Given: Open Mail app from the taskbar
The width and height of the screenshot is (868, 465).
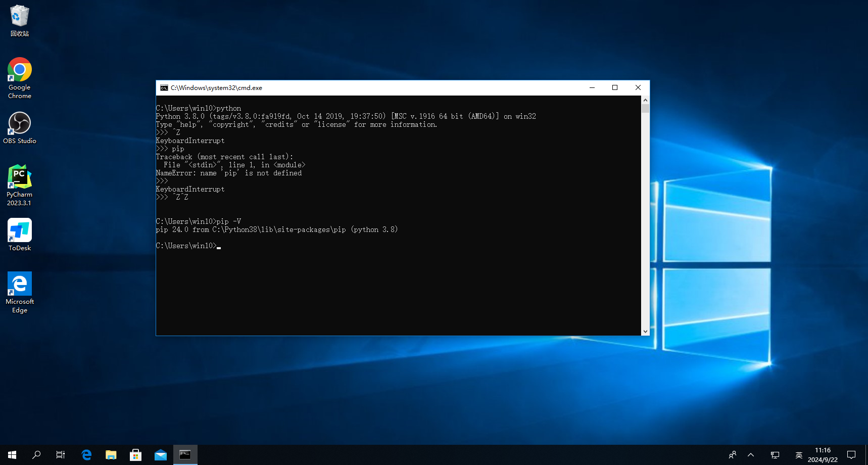Looking at the screenshot, I should [161, 455].
